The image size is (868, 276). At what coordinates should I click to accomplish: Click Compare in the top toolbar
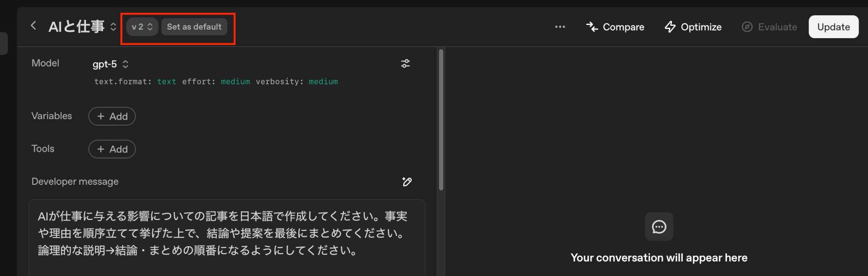pos(615,27)
